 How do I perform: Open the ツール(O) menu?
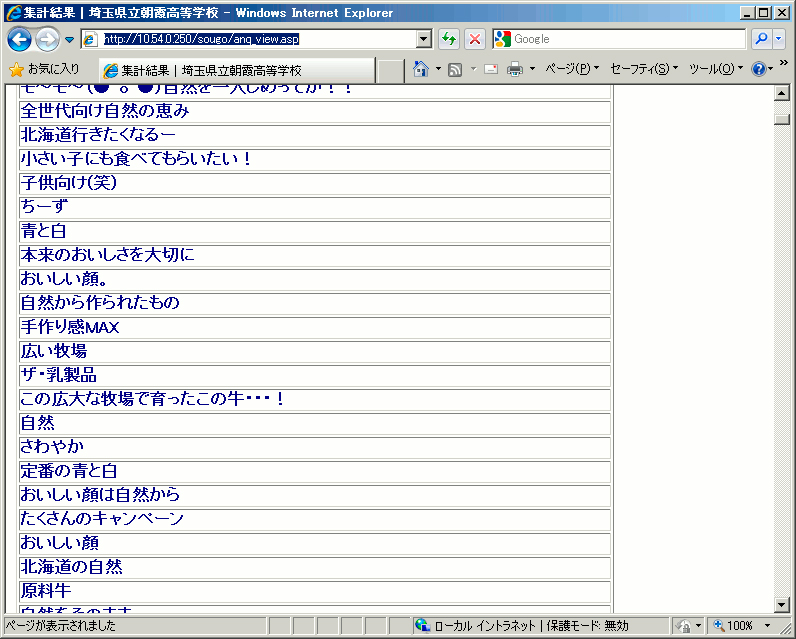tap(715, 69)
